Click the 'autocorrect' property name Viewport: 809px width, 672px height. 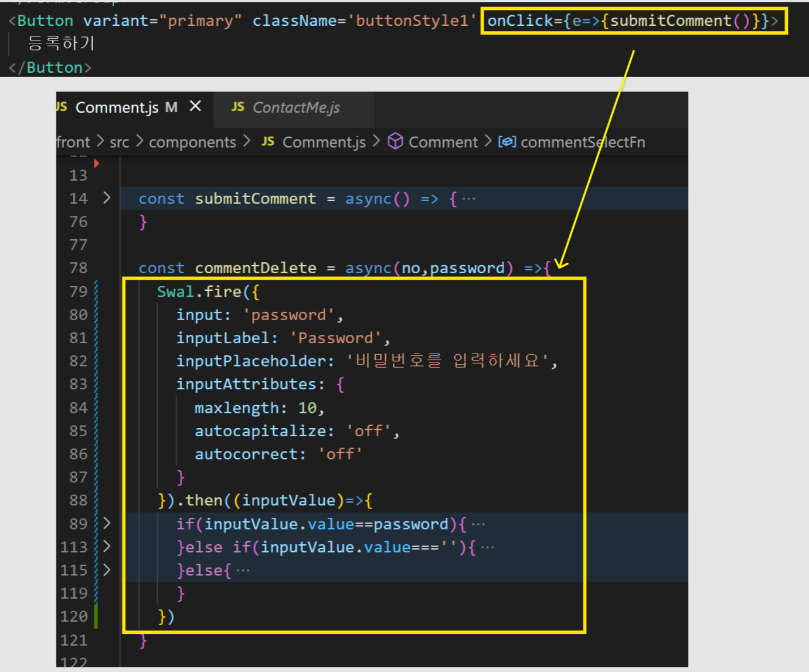[x=246, y=454]
